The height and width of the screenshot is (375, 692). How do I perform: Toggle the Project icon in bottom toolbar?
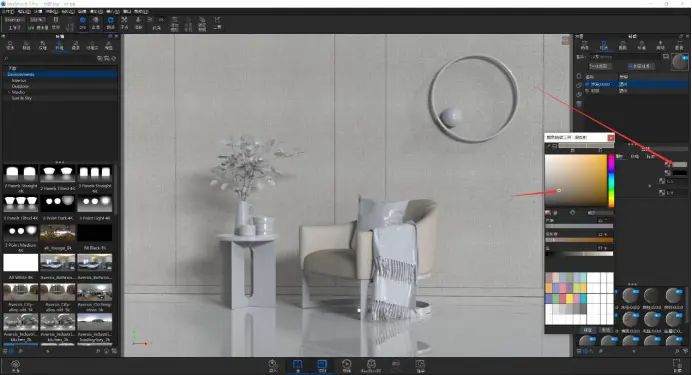click(x=322, y=366)
